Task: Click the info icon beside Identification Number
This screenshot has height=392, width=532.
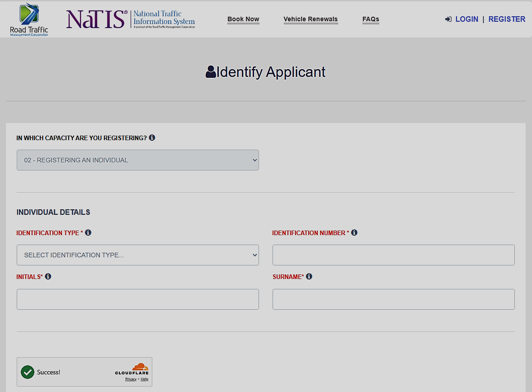Action: coord(354,232)
